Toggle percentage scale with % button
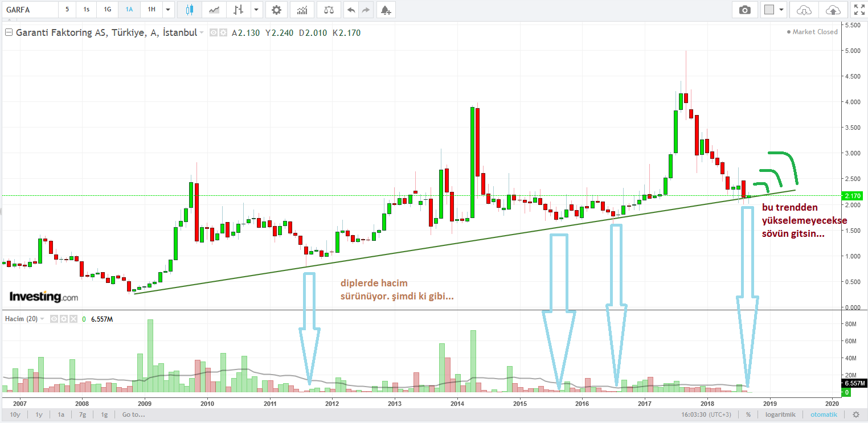868x423 pixels. pyautogui.click(x=748, y=414)
